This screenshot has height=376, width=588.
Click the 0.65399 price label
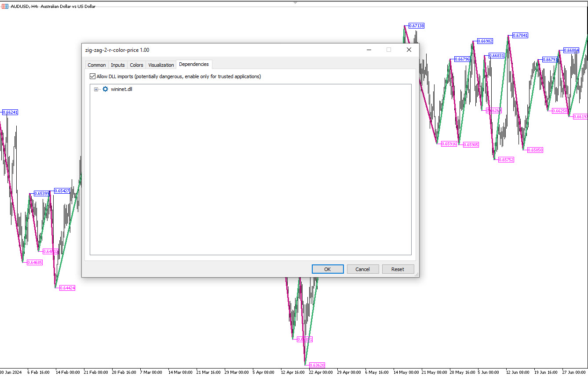(x=41, y=194)
